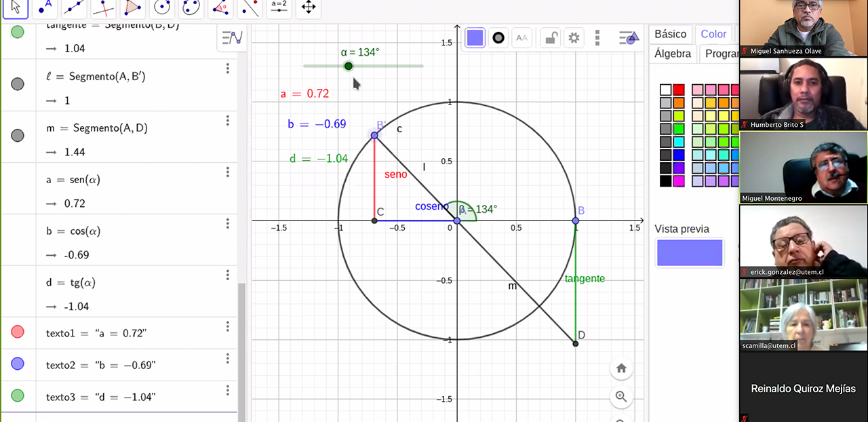This screenshot has width=868, height=422.
Task: Select the Point tool
Action: [44, 7]
